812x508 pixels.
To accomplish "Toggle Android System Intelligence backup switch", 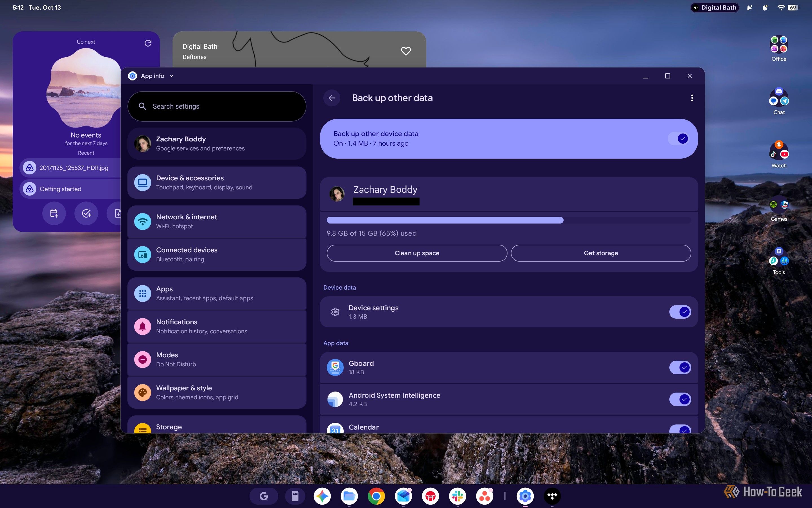I will click(x=680, y=399).
